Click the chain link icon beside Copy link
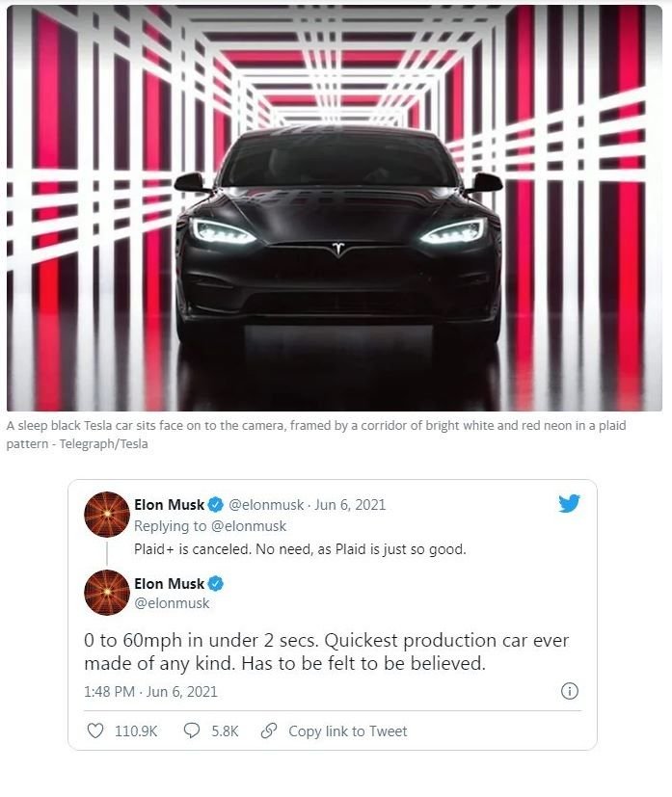Image resolution: width=672 pixels, height=797 pixels. coord(270,731)
